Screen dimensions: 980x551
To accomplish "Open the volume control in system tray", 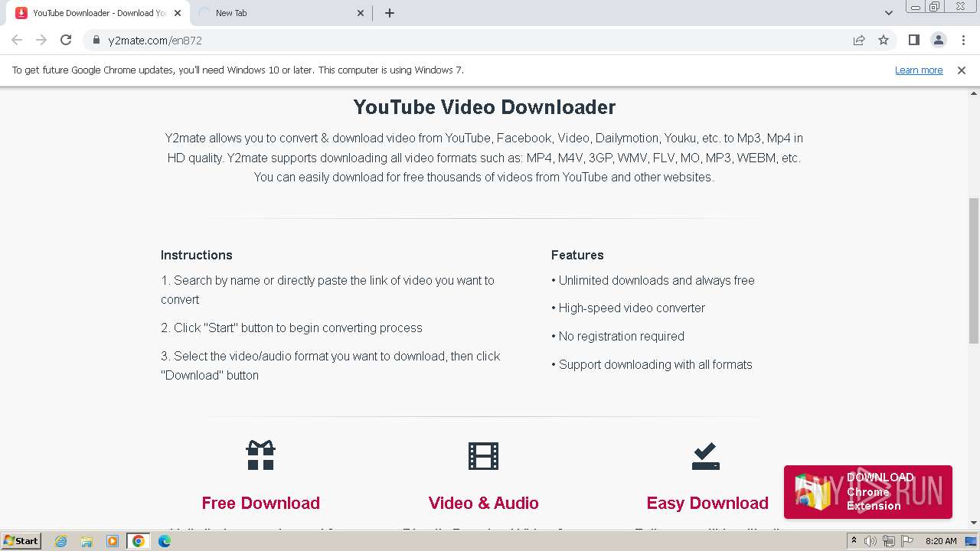I will click(871, 541).
